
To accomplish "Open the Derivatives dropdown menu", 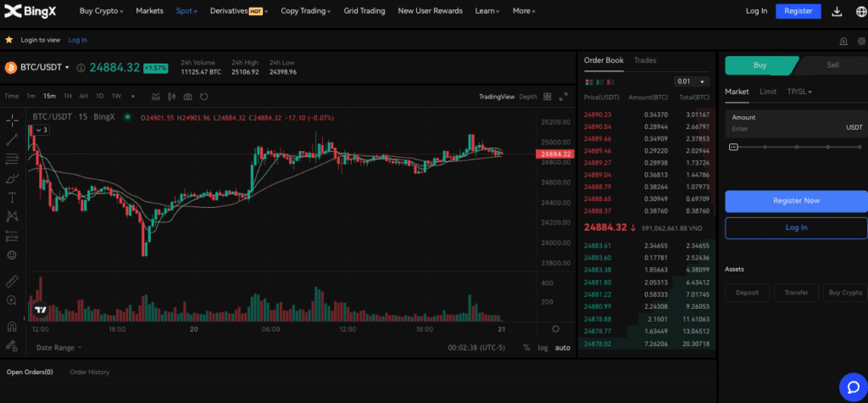I will (238, 11).
